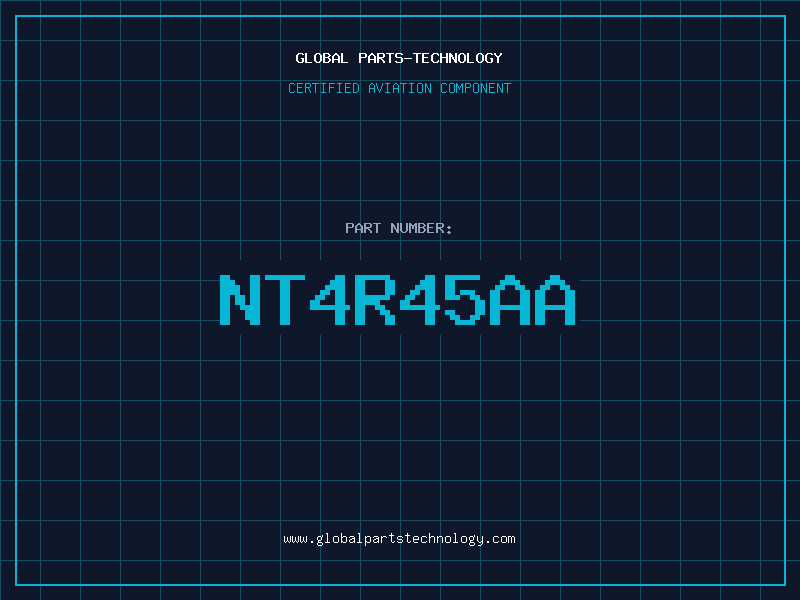Click the GLOBAL PARTS-TECHNOLOGY heading
The image size is (800, 600).
399,58
